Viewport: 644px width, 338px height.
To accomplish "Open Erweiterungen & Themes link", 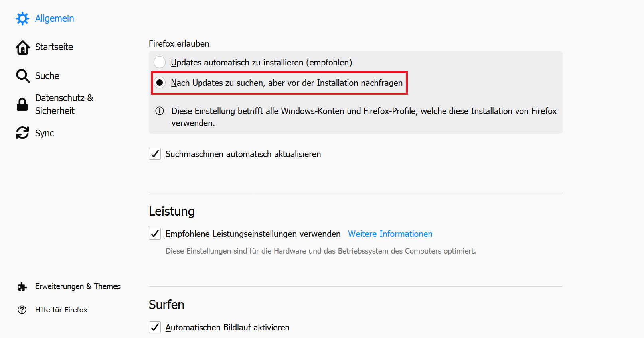I will click(x=78, y=286).
